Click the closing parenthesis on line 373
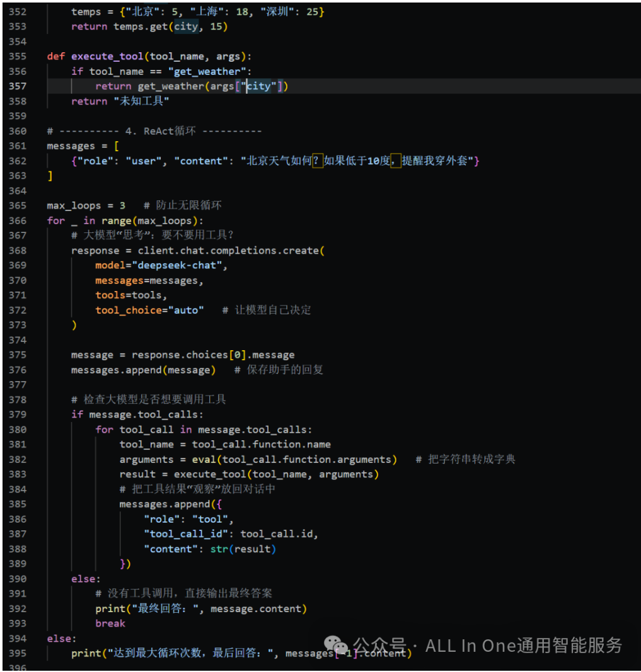641x672 pixels. pos(74,325)
